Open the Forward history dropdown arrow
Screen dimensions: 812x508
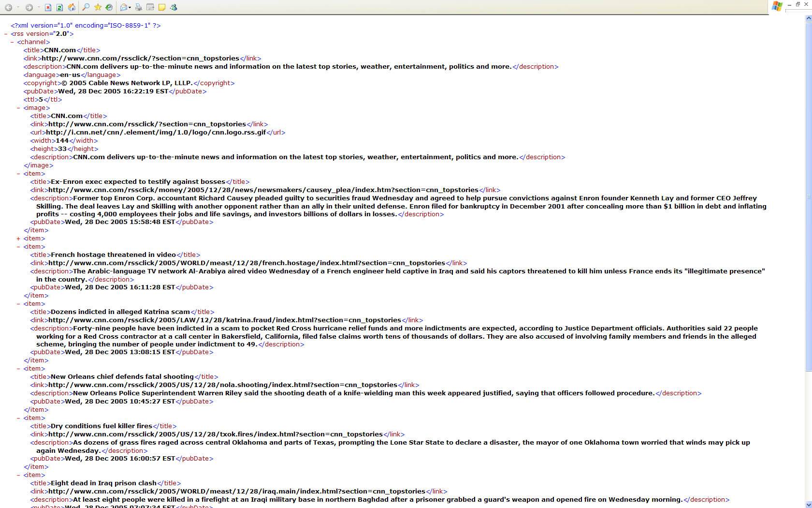pos(39,7)
